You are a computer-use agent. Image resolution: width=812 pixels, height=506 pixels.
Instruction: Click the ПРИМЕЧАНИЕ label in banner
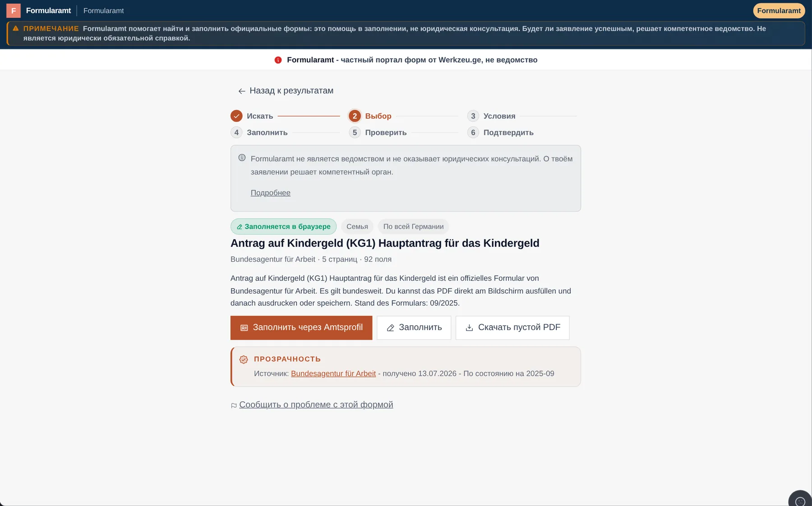pyautogui.click(x=51, y=28)
